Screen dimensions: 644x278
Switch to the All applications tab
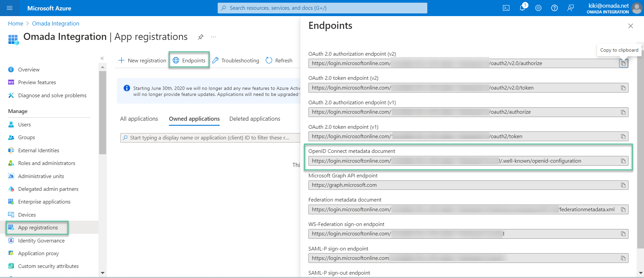(139, 119)
